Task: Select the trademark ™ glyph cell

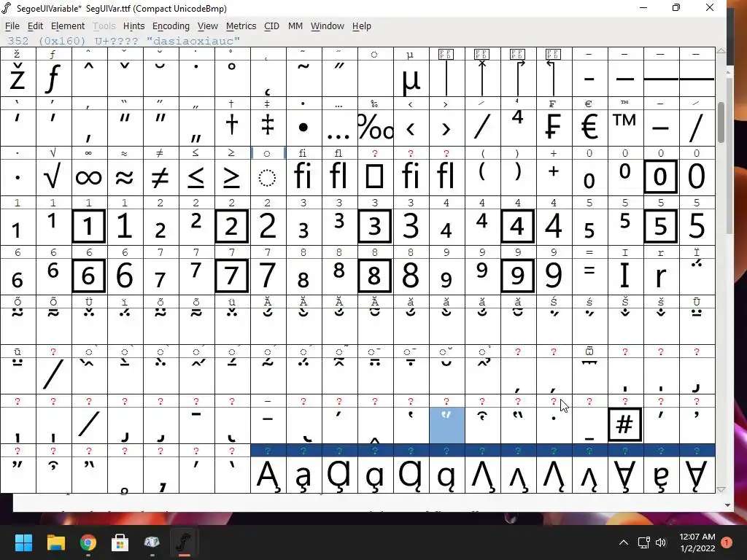Action: point(625,128)
